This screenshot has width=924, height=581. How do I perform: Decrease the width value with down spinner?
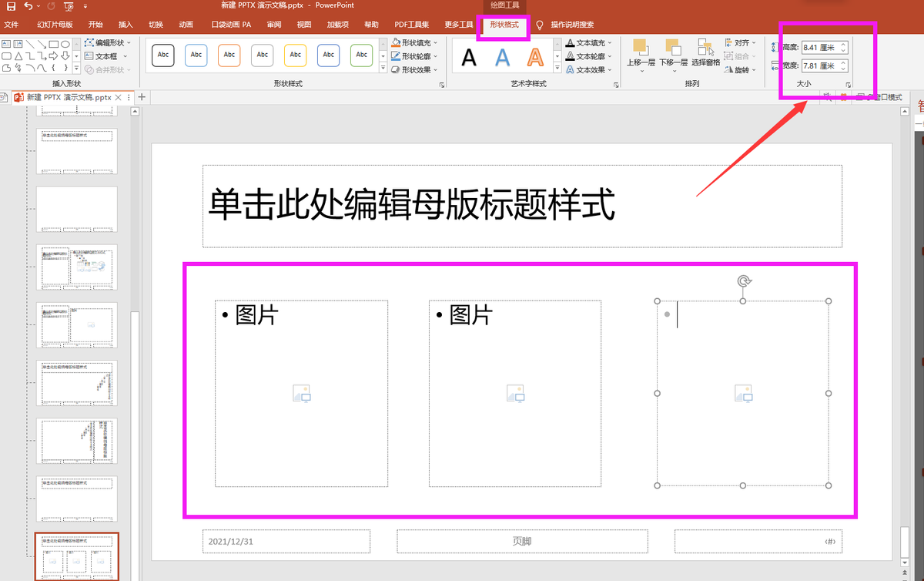844,69
